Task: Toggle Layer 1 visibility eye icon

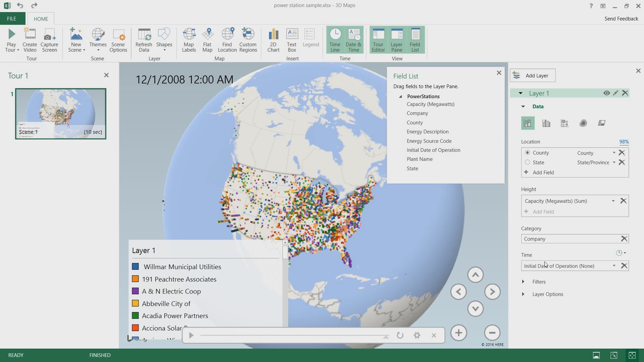Action: (606, 93)
